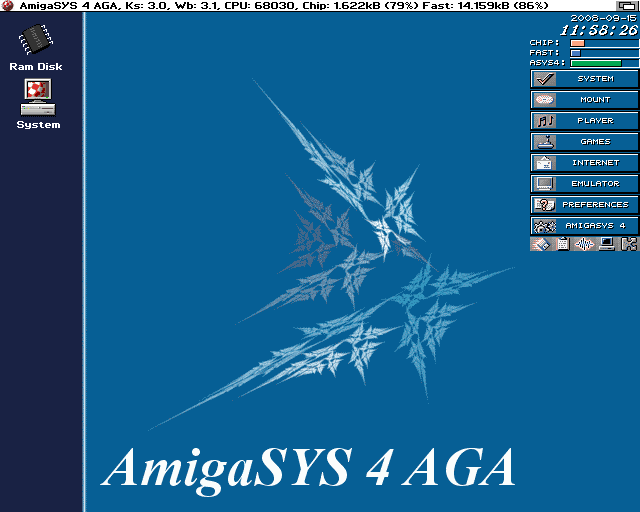Click the ASYS4 green usage bar

[x=603, y=63]
